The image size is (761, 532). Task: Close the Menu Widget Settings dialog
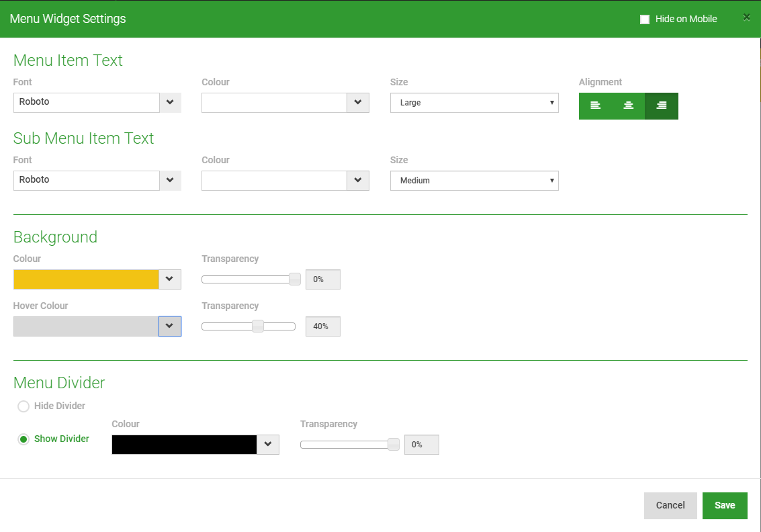pyautogui.click(x=746, y=17)
